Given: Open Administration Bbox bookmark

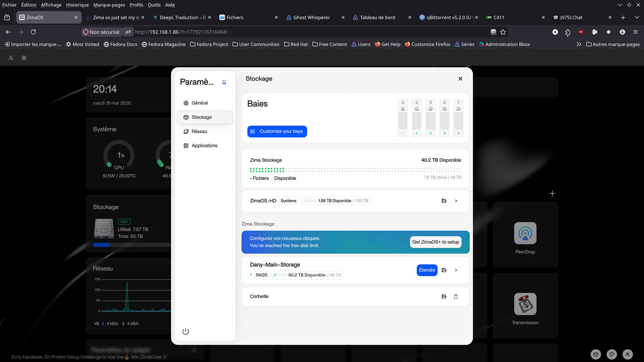Looking at the screenshot, I should click(504, 44).
